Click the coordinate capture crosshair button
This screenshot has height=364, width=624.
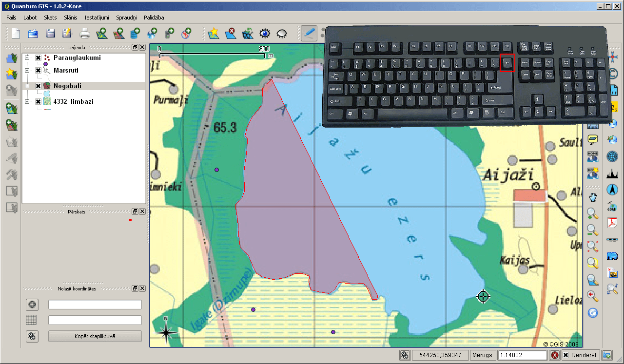click(32, 305)
